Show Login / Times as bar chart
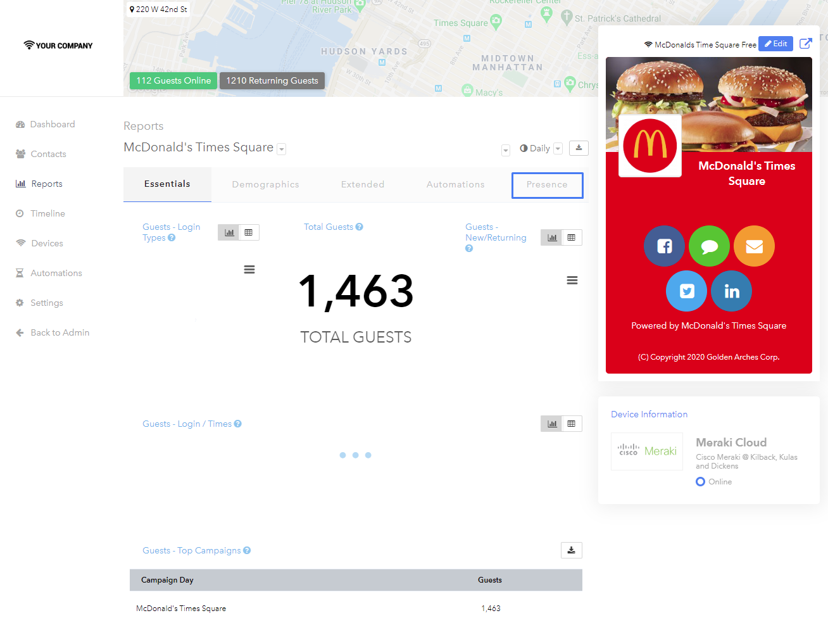Screen dimensions: 828x644 552,424
